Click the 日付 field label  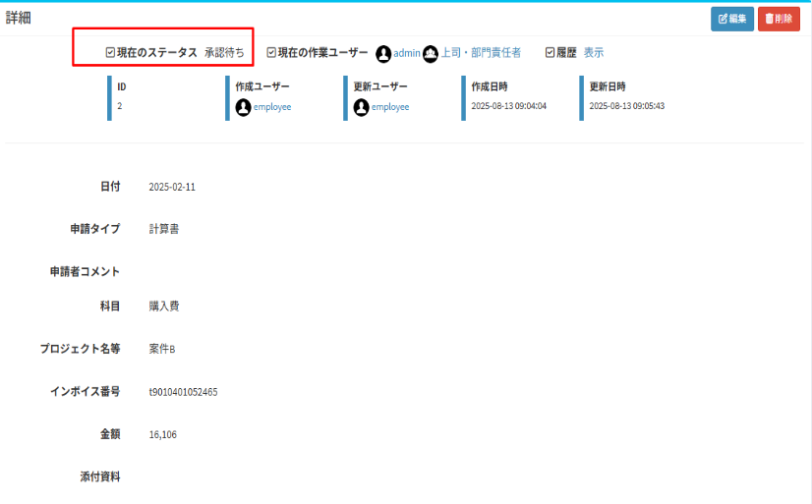(x=110, y=187)
